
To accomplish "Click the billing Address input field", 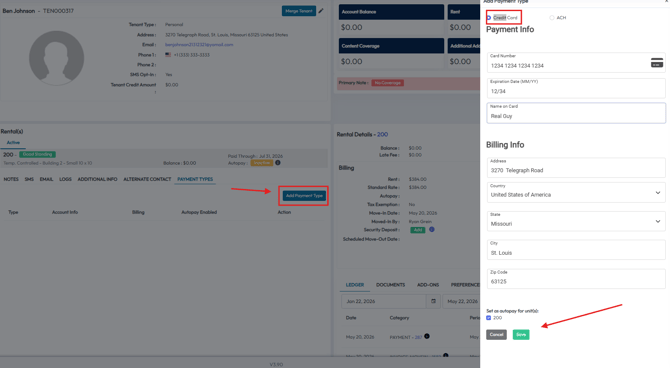I will click(576, 168).
